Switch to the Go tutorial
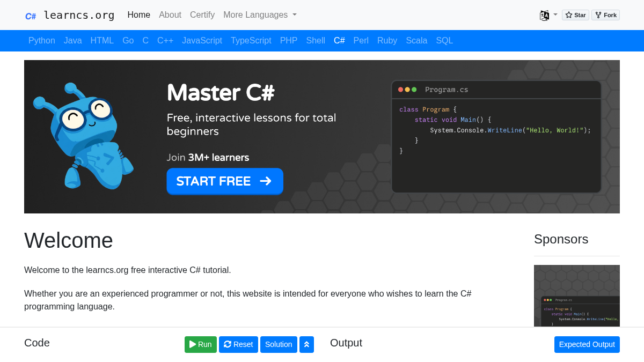Image resolution: width=644 pixels, height=362 pixels. 128,41
